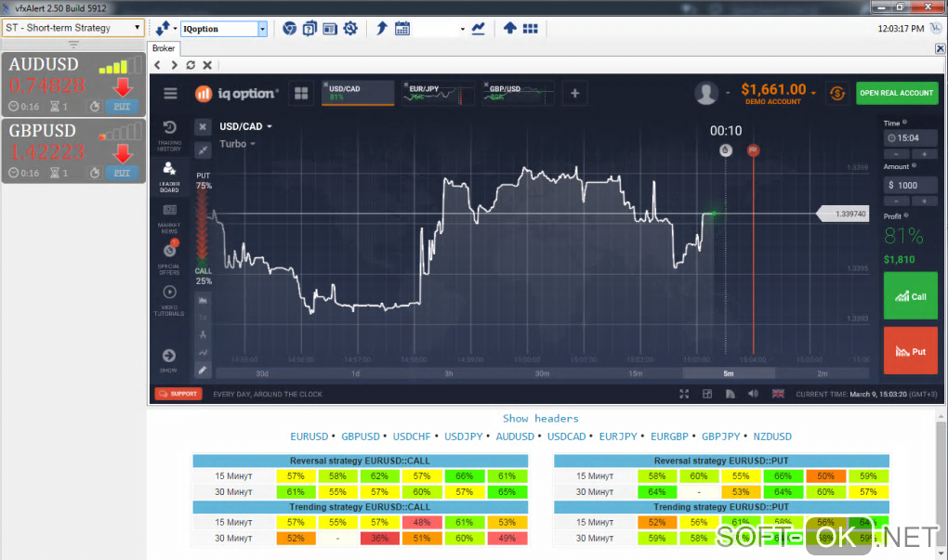
Task: Mute sound with speaker icon
Action: (x=754, y=394)
